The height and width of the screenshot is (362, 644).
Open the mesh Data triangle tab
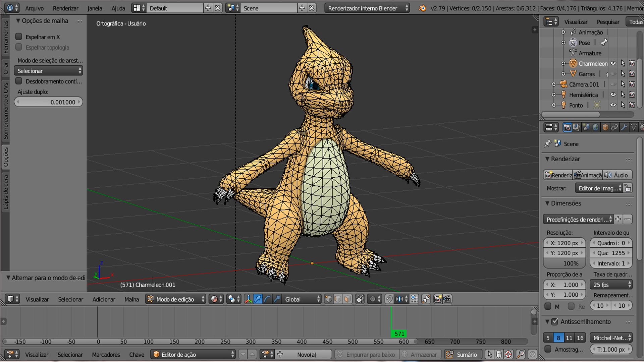click(x=634, y=127)
